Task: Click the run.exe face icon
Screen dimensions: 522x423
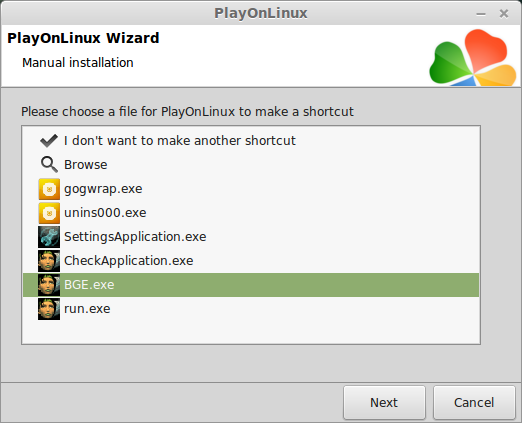Action: coord(49,309)
